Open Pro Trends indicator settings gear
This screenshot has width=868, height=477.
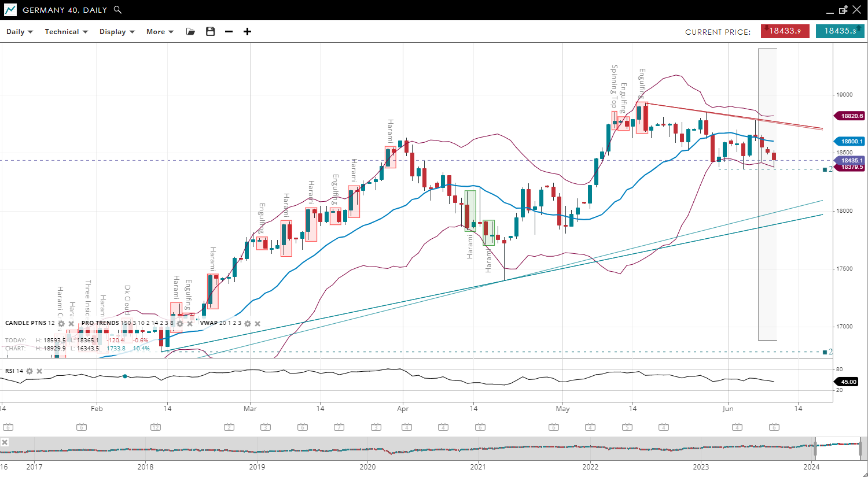(180, 324)
